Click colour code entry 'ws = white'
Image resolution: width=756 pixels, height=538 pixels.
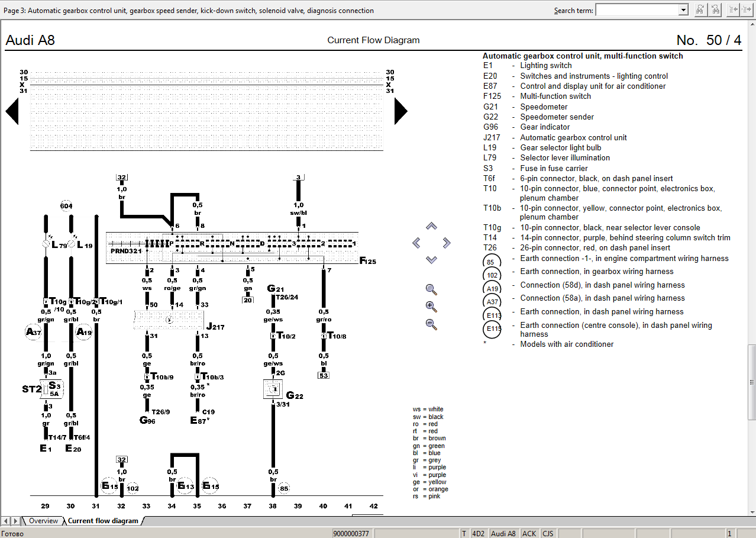tap(428, 410)
